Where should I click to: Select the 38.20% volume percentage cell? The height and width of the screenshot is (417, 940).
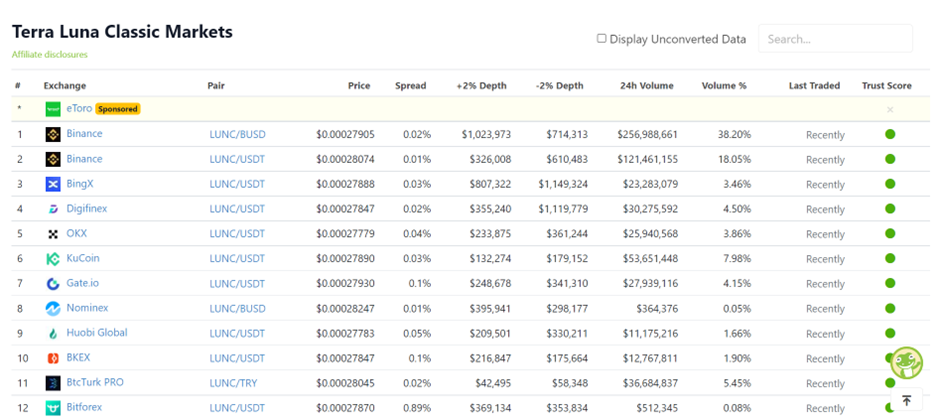pos(734,135)
